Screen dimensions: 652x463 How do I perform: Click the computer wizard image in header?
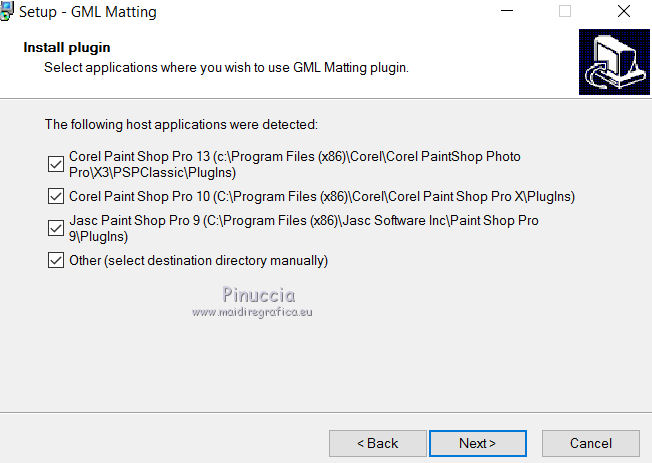(x=614, y=62)
